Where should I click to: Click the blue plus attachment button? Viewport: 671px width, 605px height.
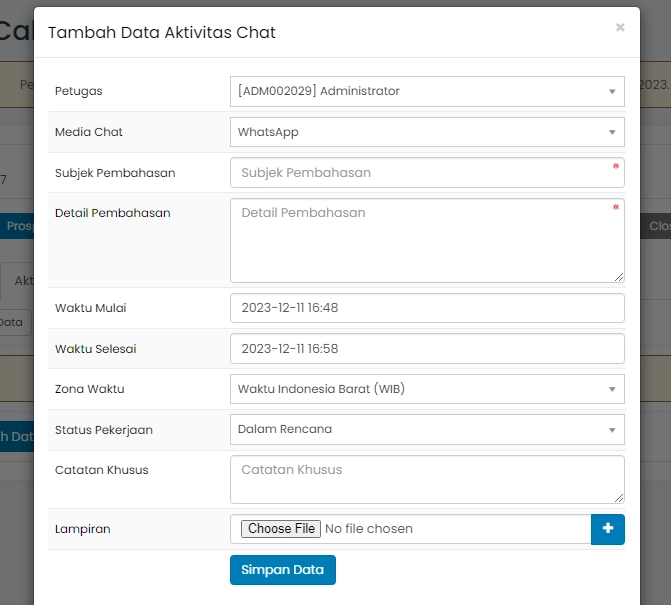(x=608, y=529)
